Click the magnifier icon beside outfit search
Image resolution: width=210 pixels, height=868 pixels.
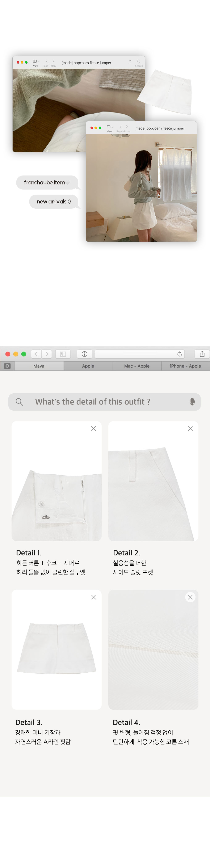click(x=20, y=402)
